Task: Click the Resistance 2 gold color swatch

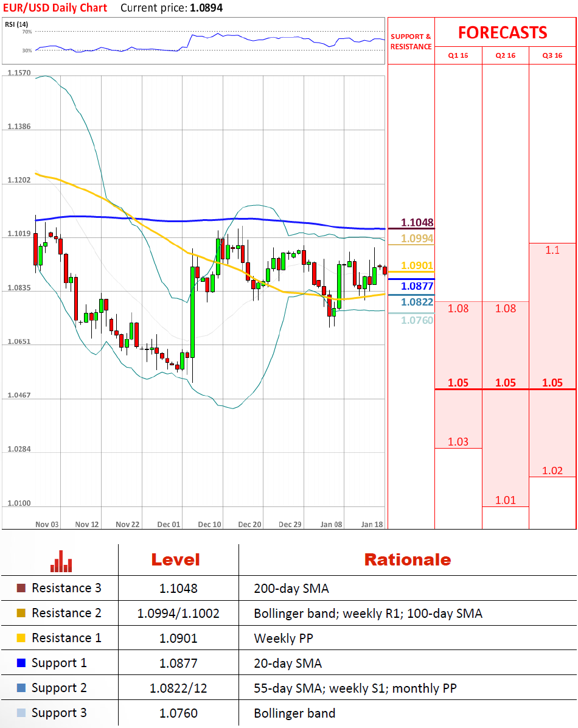Action: pyautogui.click(x=21, y=613)
